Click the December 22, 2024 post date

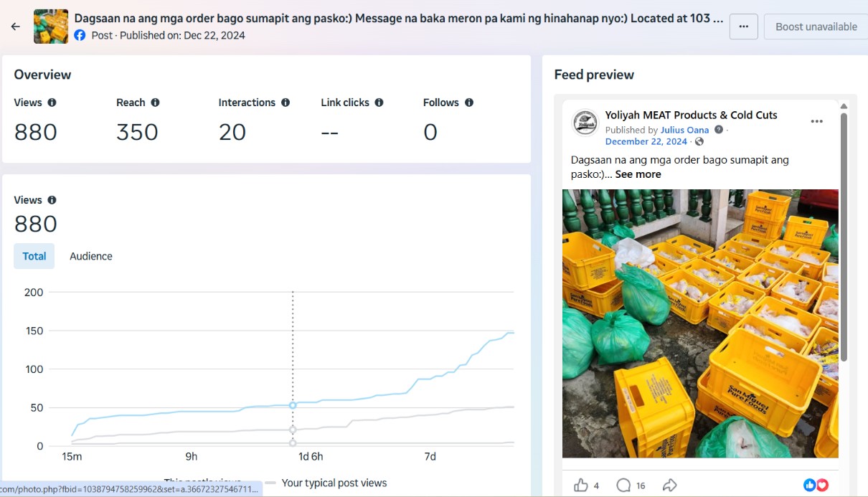646,141
